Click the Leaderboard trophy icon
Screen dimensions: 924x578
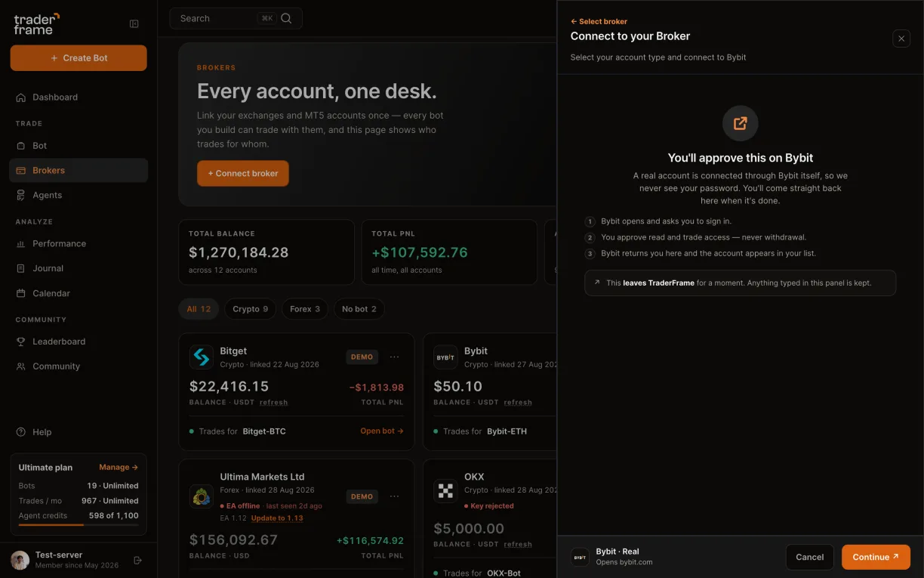[21, 342]
